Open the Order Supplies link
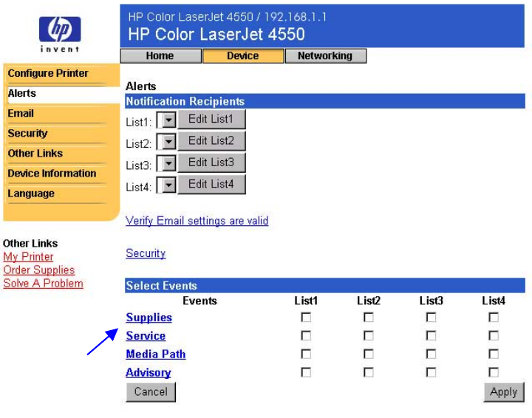Viewport: 532px width, 418px height. click(x=39, y=270)
